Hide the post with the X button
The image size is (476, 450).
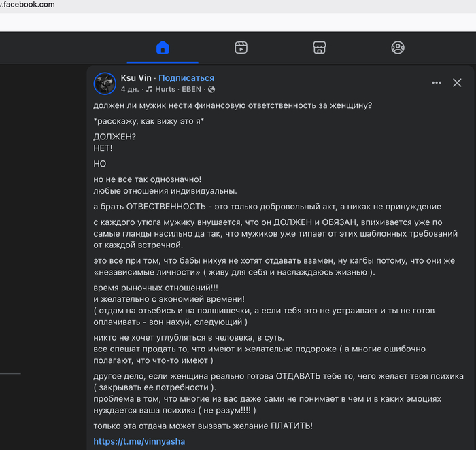pyautogui.click(x=457, y=83)
